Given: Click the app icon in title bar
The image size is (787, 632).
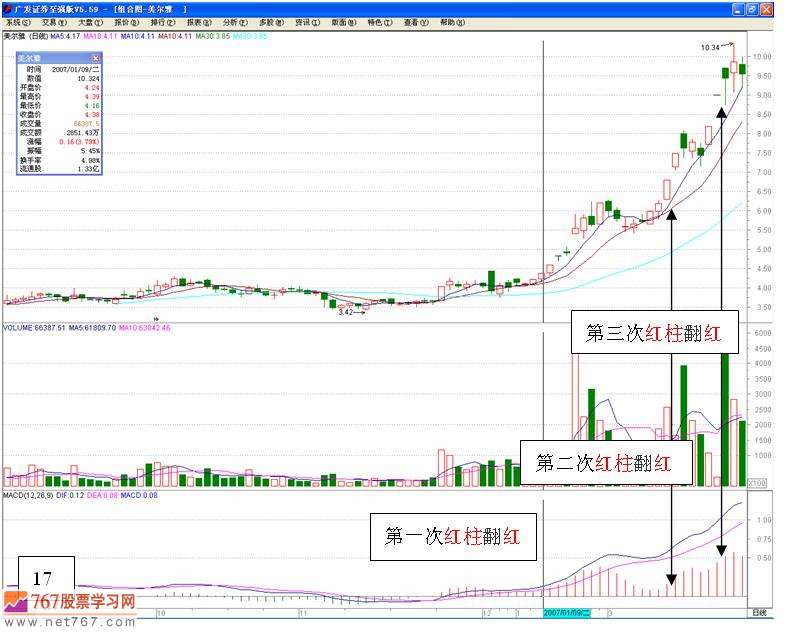Looking at the screenshot, I should coord(7,7).
